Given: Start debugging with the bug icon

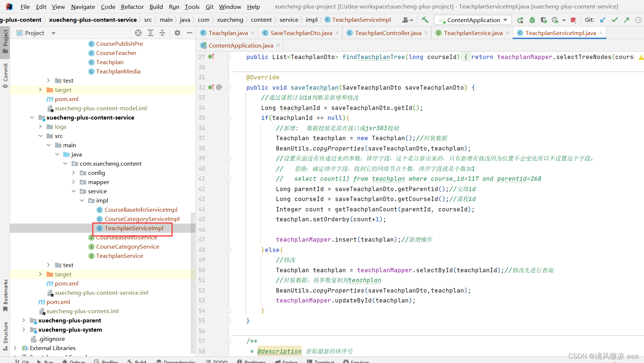Looking at the screenshot, I should point(532,20).
